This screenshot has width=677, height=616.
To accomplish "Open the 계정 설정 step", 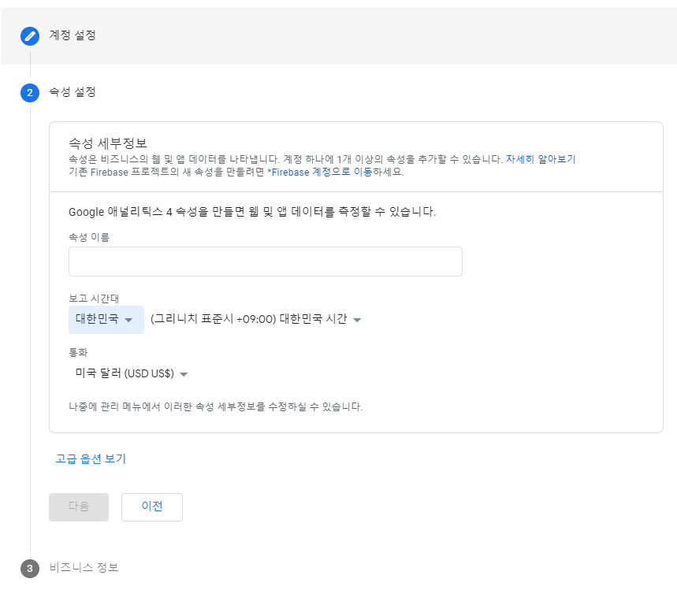I will click(73, 35).
